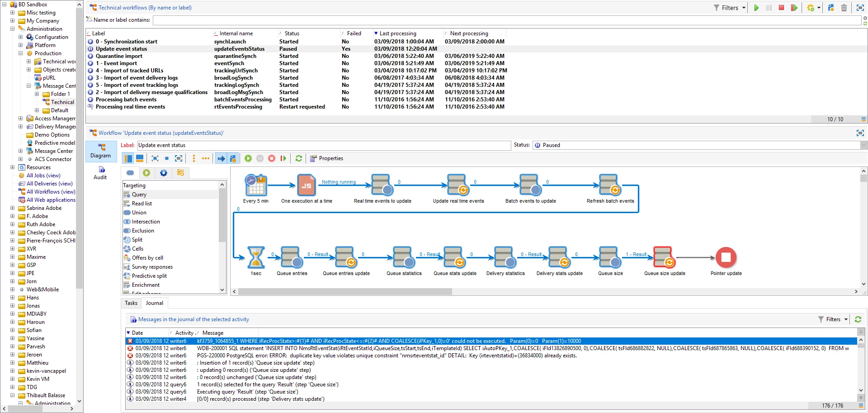Image resolution: width=868 pixels, height=413 pixels.
Task: Click the palette list vertical scrollbar
Action: pyautogui.click(x=222, y=215)
